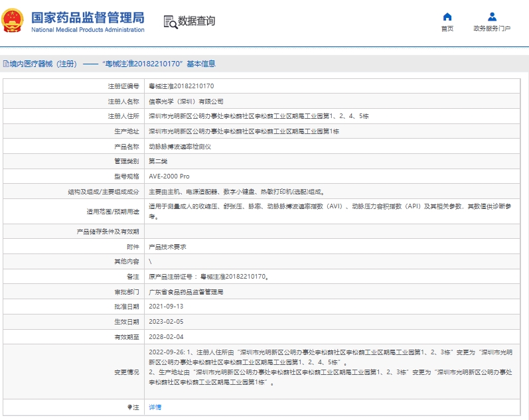529x420 pixels.
Task: Open the government service portal user icon
Action: pos(492,17)
